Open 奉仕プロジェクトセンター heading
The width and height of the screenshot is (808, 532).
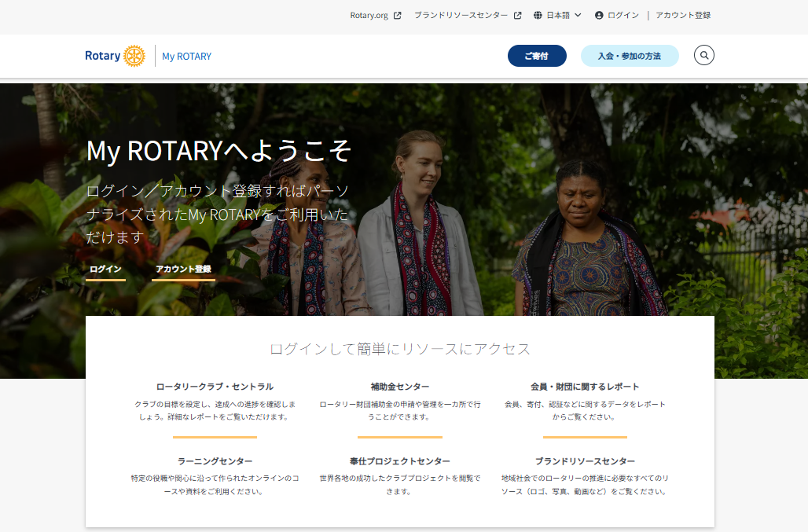[400, 461]
